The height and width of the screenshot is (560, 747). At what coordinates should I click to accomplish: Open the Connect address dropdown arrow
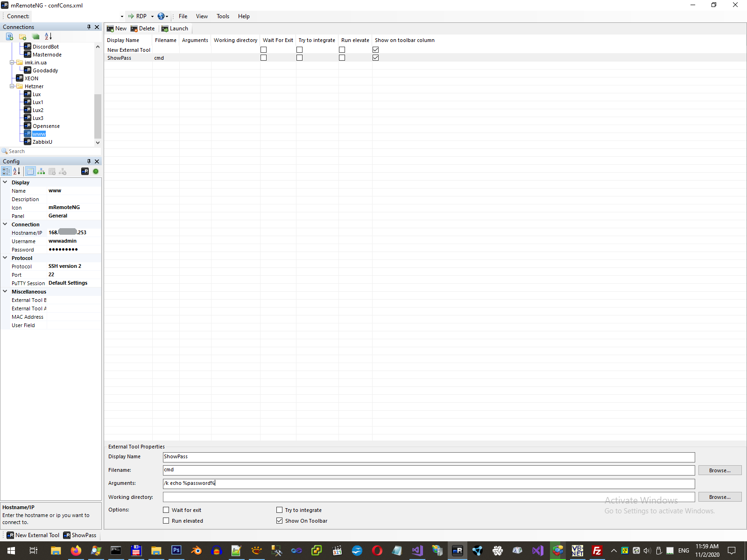pyautogui.click(x=122, y=16)
